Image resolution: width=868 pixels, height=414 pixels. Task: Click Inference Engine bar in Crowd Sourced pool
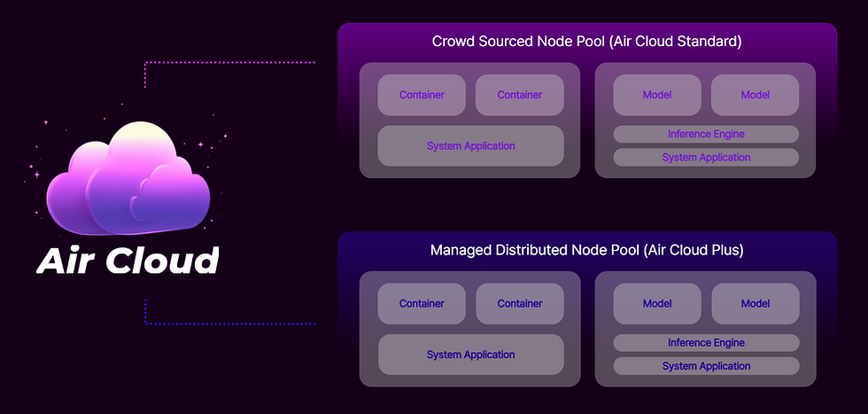click(706, 134)
